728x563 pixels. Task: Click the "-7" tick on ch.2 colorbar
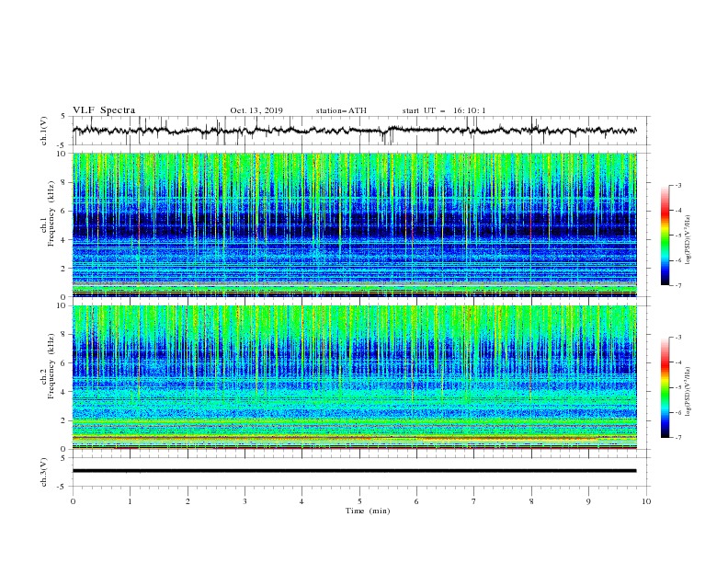click(x=677, y=438)
